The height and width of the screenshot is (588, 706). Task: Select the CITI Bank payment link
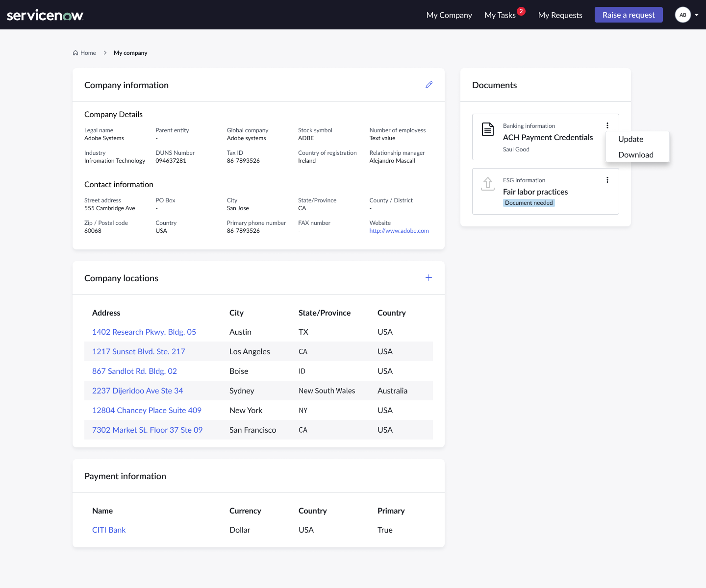109,530
